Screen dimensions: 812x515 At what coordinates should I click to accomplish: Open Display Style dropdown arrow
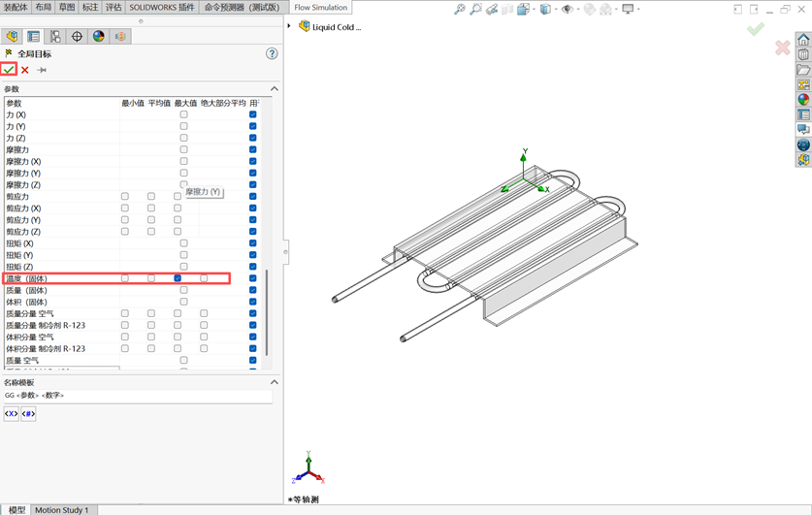coord(556,9)
